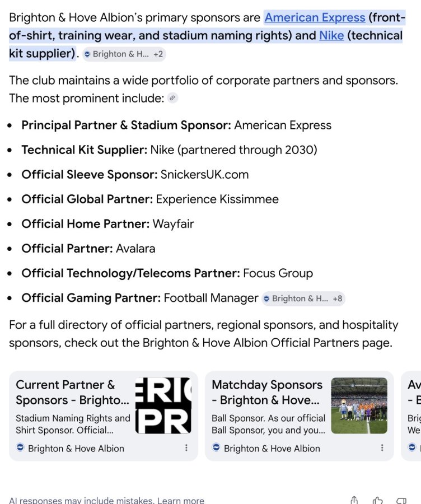The width and height of the screenshot is (421, 504).
Task: Click the crest icon in +8 source chip
Action: click(266, 298)
